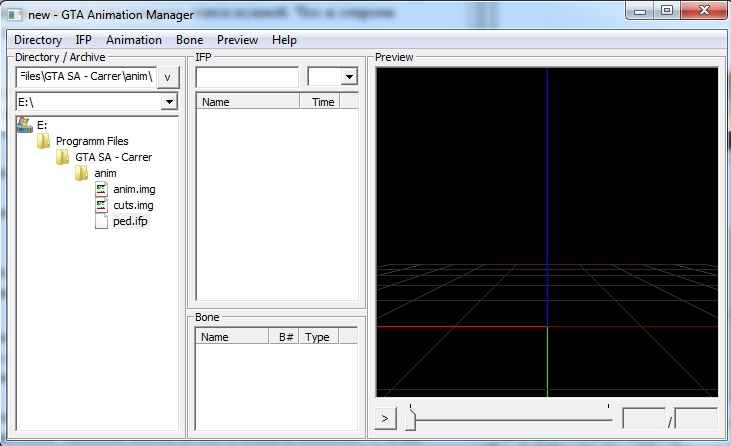731x446 pixels.
Task: Open the Directory menu
Action: tap(37, 40)
